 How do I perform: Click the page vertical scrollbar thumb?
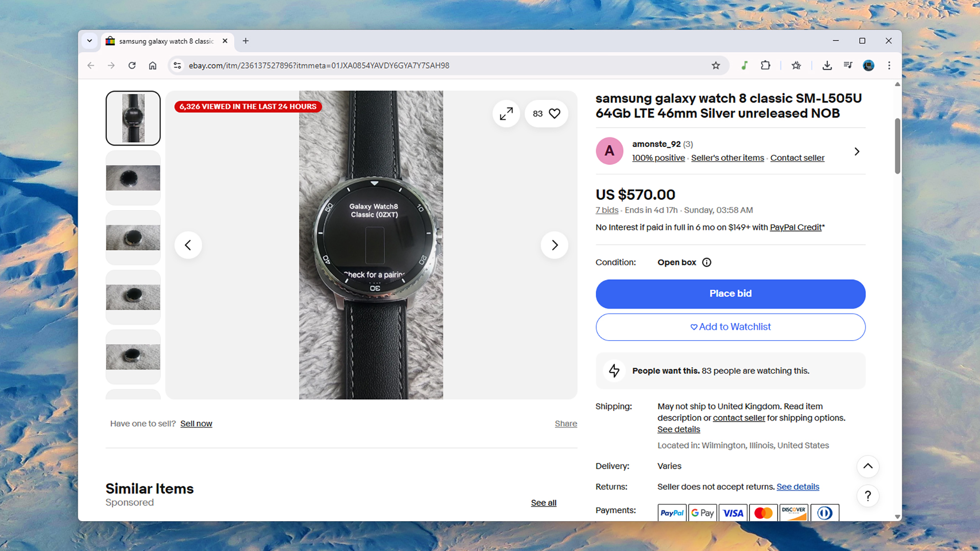click(x=897, y=146)
